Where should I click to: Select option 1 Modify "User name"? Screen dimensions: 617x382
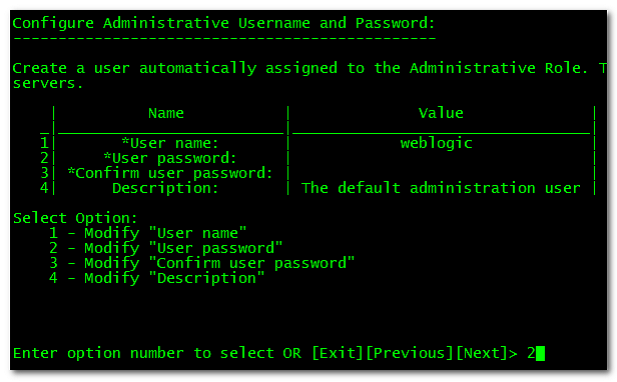[148, 233]
